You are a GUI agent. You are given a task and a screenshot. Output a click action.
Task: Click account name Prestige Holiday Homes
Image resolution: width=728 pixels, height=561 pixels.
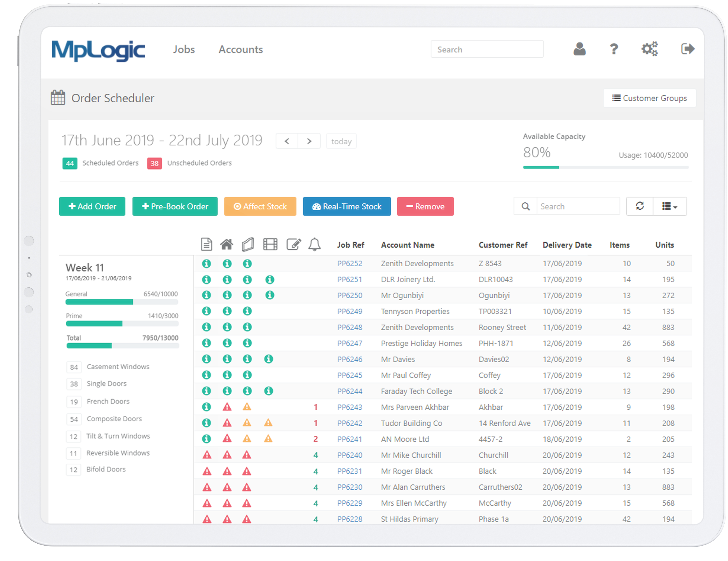tap(422, 343)
